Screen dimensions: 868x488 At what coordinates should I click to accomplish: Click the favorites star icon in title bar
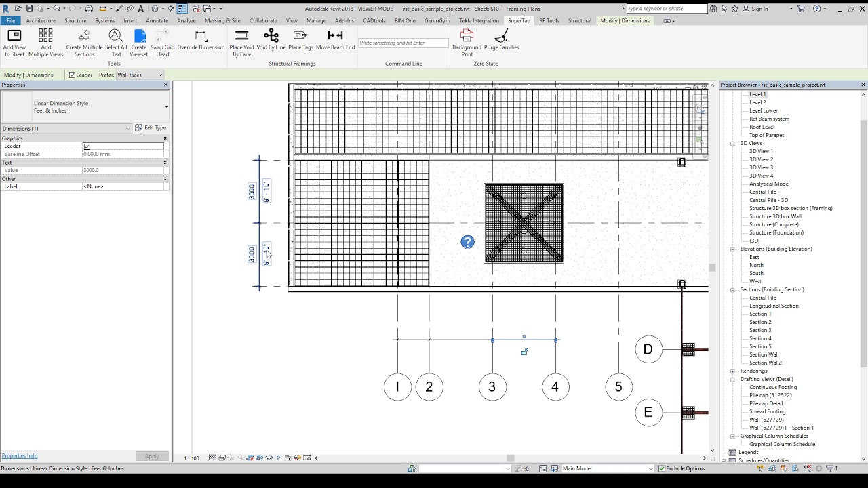pyautogui.click(x=735, y=9)
